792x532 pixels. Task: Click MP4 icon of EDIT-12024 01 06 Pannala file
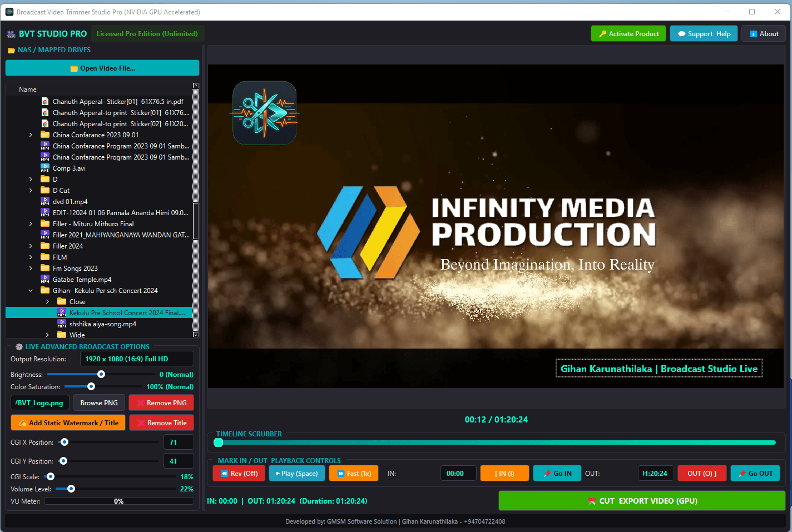click(45, 213)
